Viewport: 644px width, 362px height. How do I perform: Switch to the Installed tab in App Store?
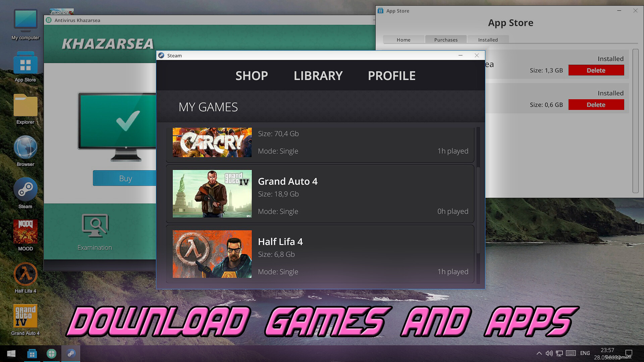pos(488,40)
